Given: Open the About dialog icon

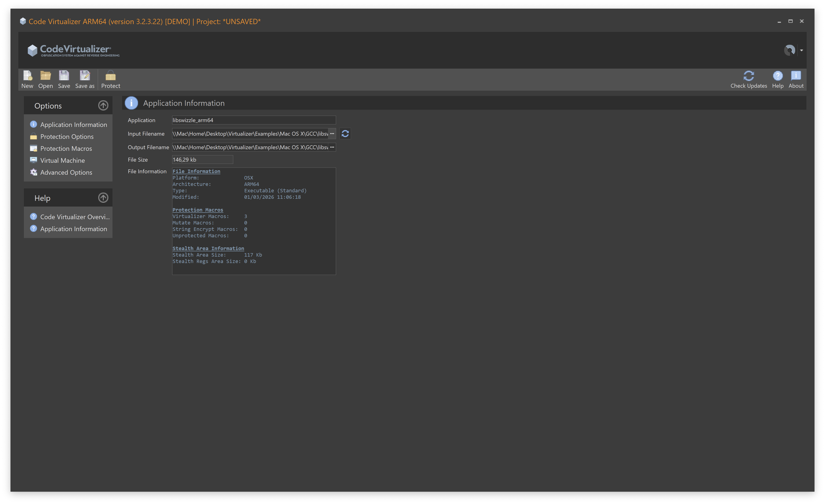Looking at the screenshot, I should [x=796, y=79].
